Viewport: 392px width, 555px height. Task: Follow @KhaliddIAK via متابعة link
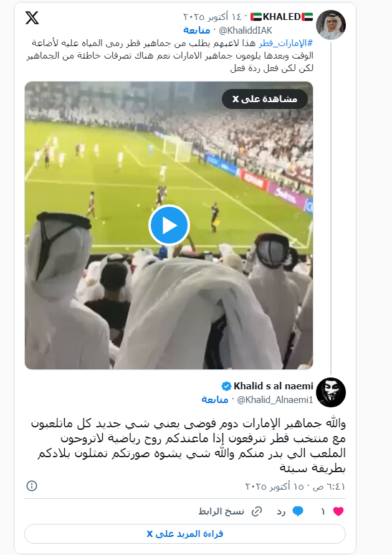(196, 31)
